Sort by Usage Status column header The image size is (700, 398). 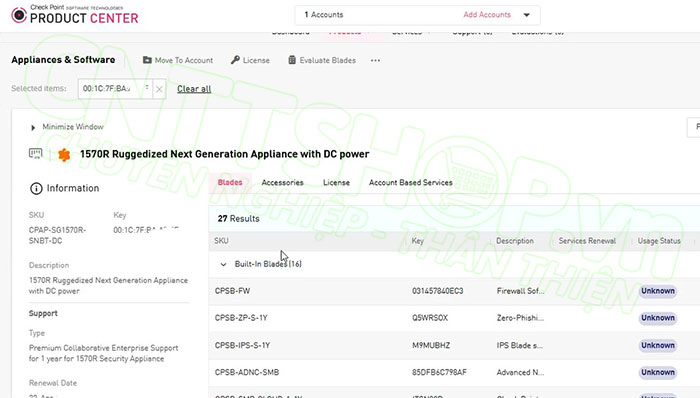coord(659,241)
